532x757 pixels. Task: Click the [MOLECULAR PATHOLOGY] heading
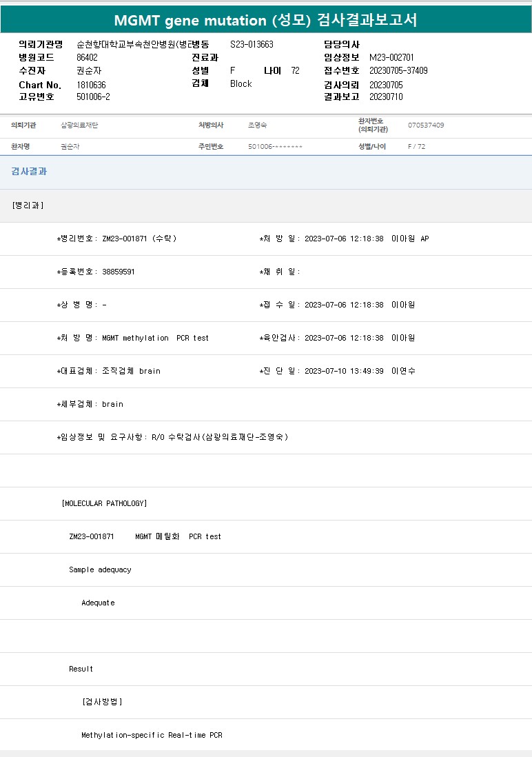[x=105, y=503]
